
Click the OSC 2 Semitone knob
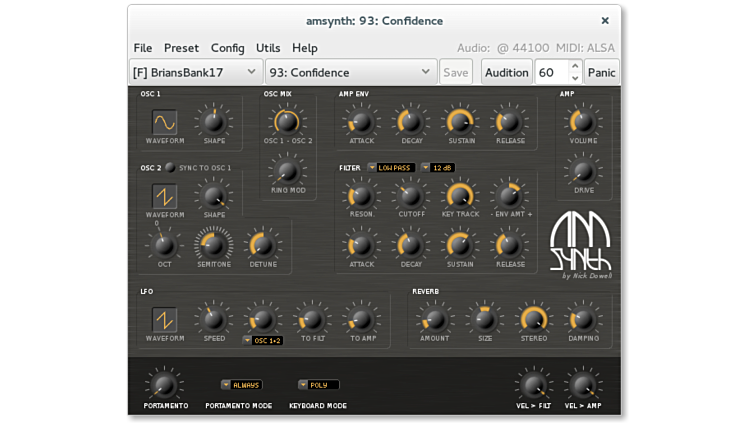[x=214, y=246]
